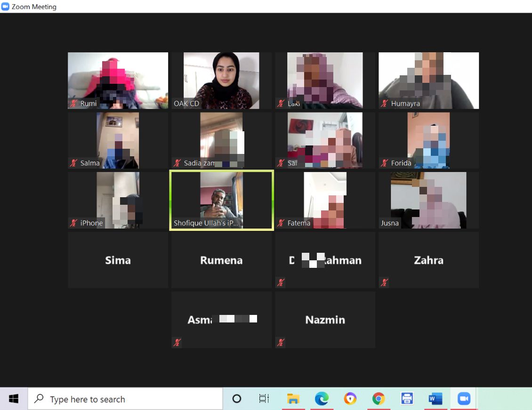Click the muted mic icon beside Humayra
This screenshot has width=532, height=410.
(384, 103)
